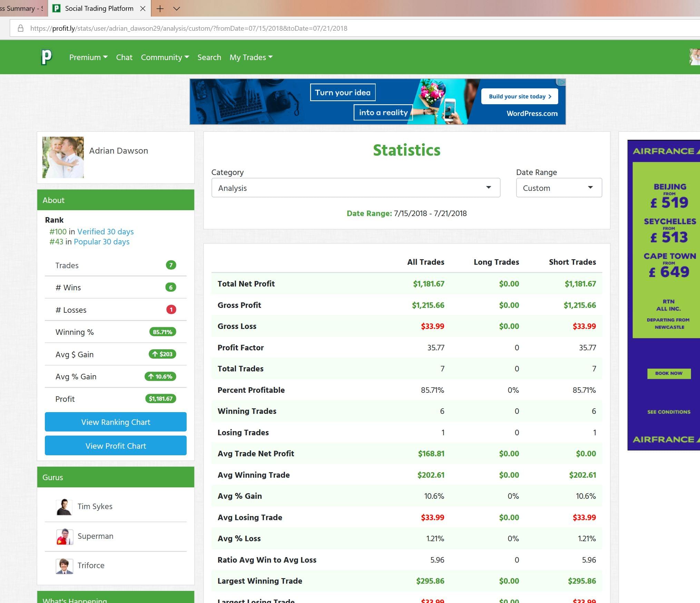Expand the Premium menu
This screenshot has height=603, width=700.
pos(88,57)
